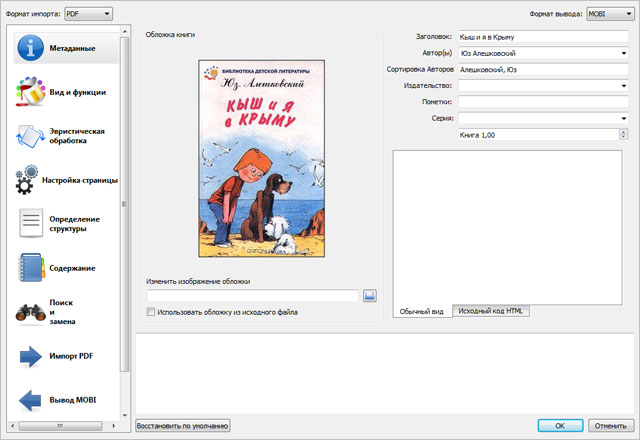Open the Формат импорта PDF dropdown

click(89, 14)
